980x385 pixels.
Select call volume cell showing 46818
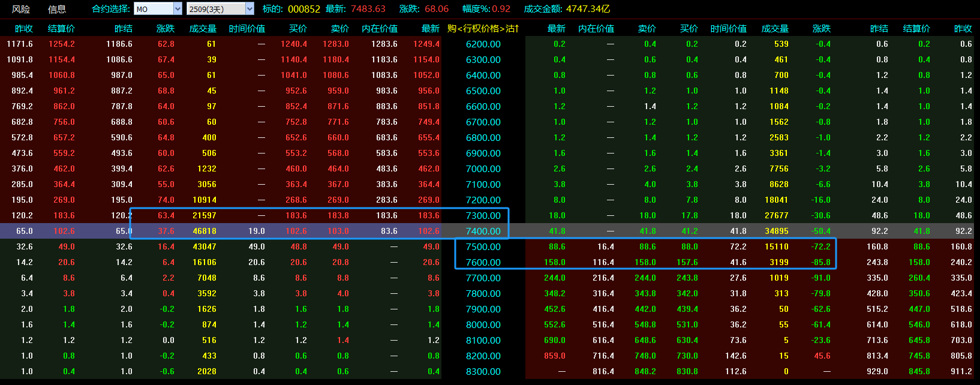click(x=205, y=231)
